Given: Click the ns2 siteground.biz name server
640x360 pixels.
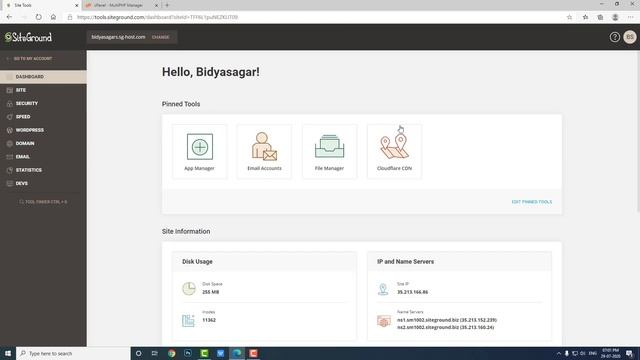Looking at the screenshot, I should click(445, 327).
